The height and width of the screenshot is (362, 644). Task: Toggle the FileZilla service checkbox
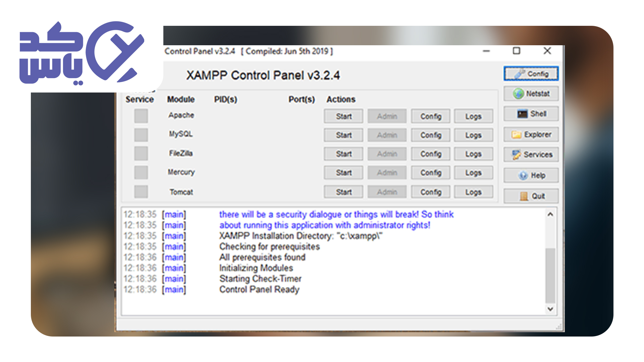pyautogui.click(x=141, y=154)
